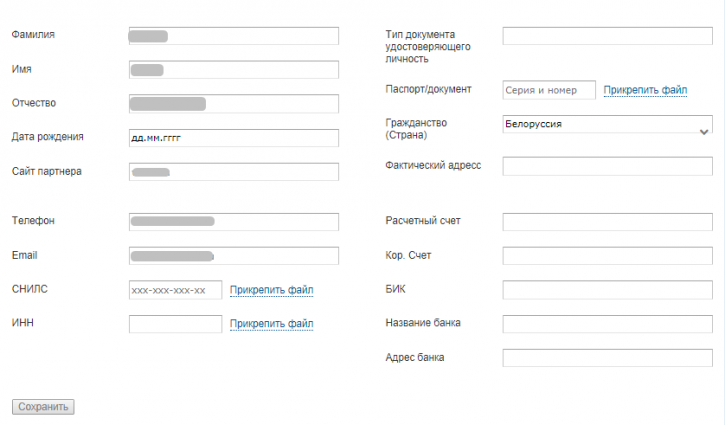
Task: Select the ИНН input box
Action: pyautogui.click(x=175, y=324)
